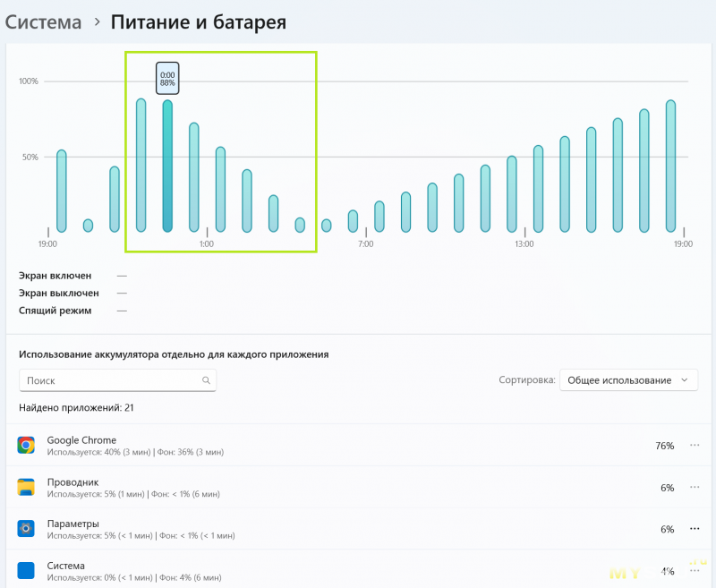Click the Экран включен label

[x=55, y=276]
